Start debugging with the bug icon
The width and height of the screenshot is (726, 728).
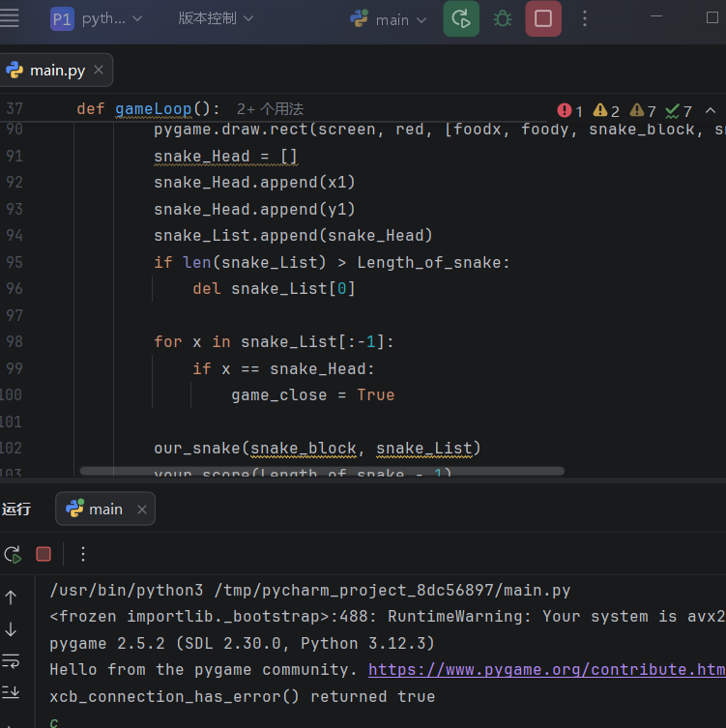click(x=503, y=19)
